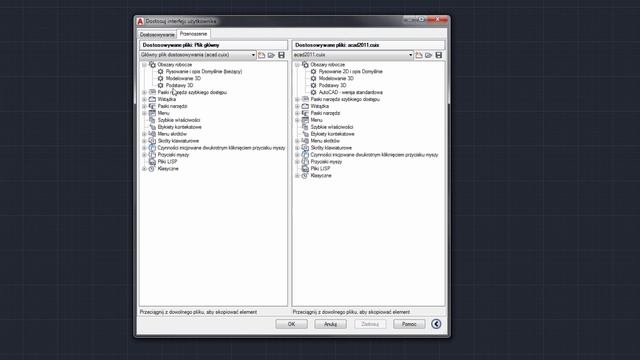The height and width of the screenshot is (360, 640).
Task: Expand Paski narzędzi szybkiego dostępu in acad2011.cuix pane
Action: [297, 99]
